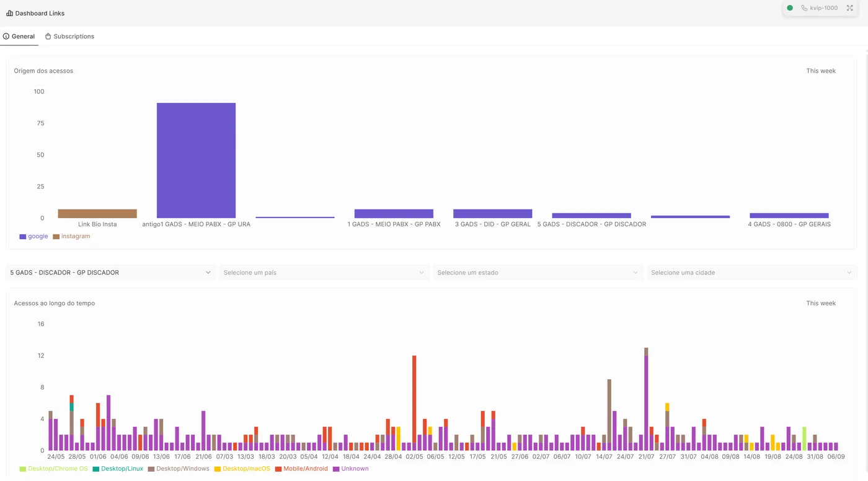Click the Acessos ao longo do tempo heading
The width and height of the screenshot is (868, 481).
coord(55,303)
